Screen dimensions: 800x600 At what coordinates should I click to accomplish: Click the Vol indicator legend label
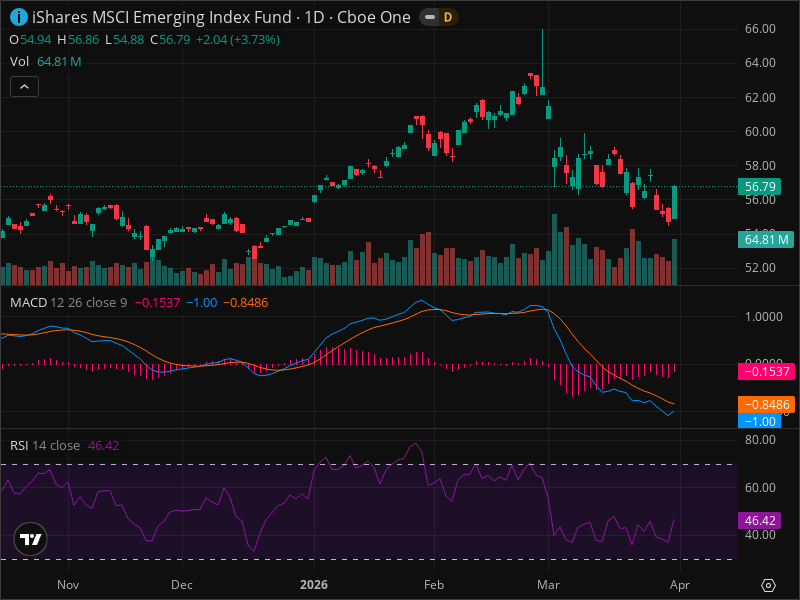(x=19, y=62)
